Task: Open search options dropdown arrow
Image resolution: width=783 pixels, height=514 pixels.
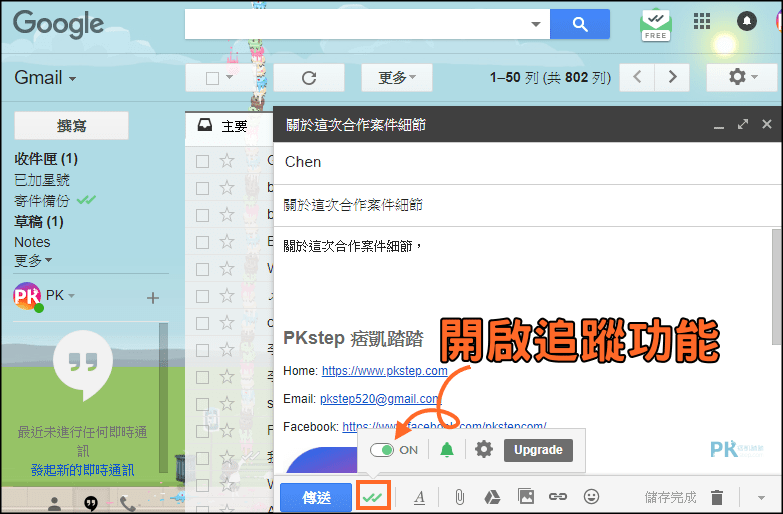Action: (536, 24)
